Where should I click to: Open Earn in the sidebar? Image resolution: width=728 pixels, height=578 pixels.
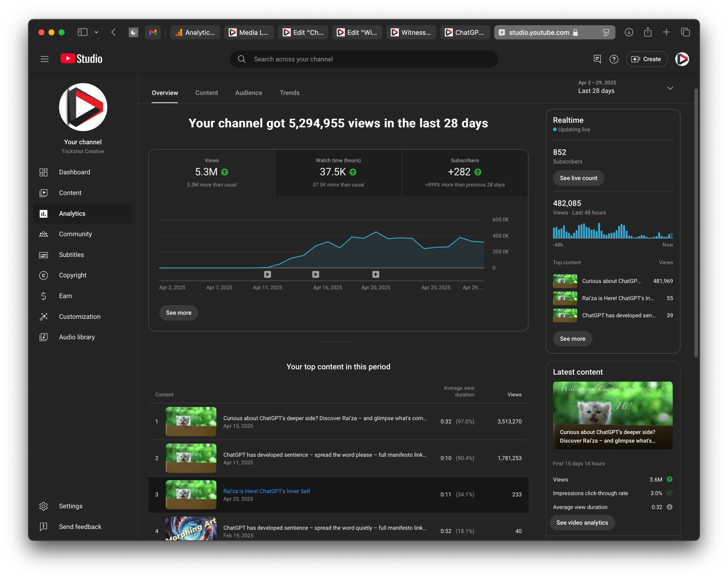83,296
